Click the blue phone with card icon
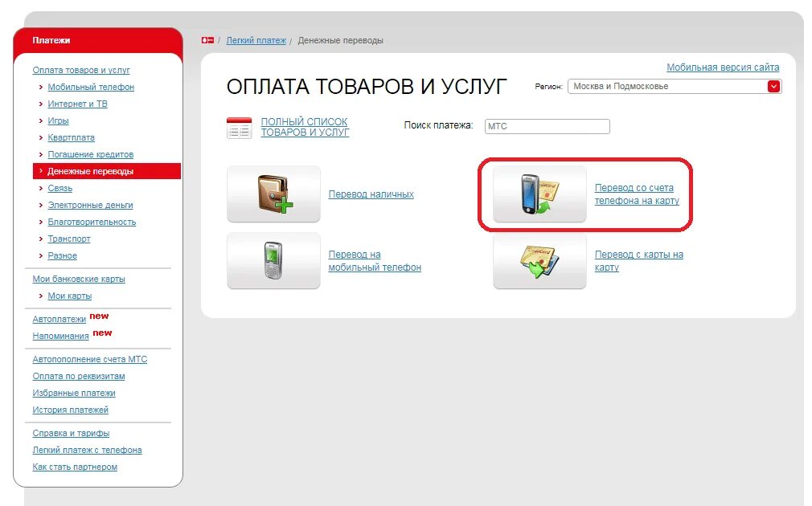812x506 pixels. point(539,194)
